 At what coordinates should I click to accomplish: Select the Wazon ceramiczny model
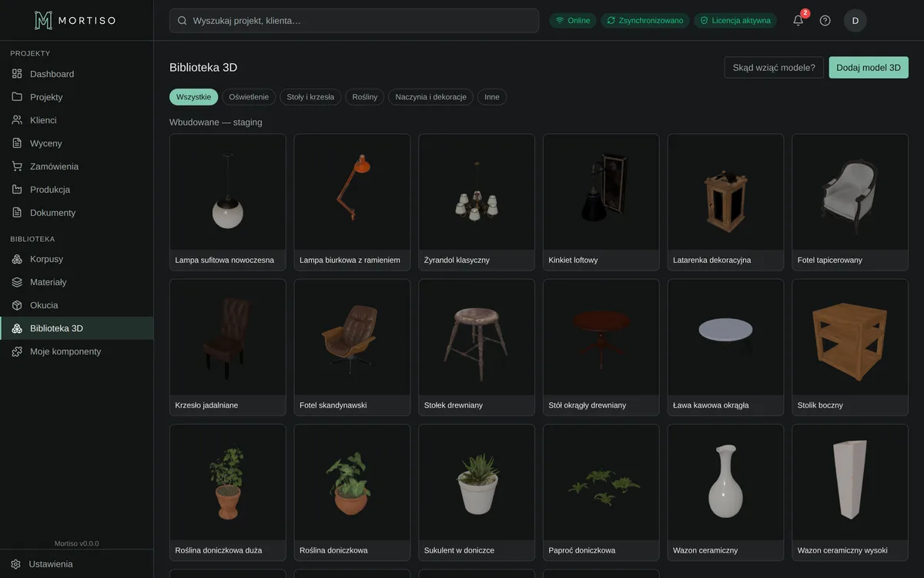[x=726, y=492]
